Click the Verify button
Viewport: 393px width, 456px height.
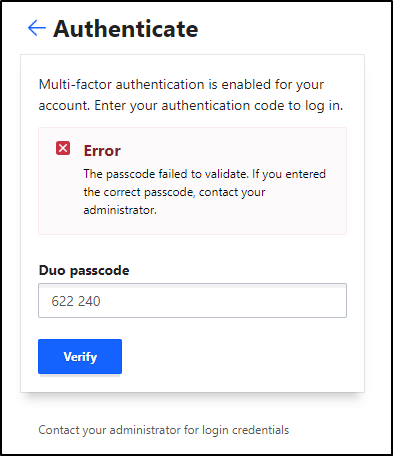(x=80, y=356)
